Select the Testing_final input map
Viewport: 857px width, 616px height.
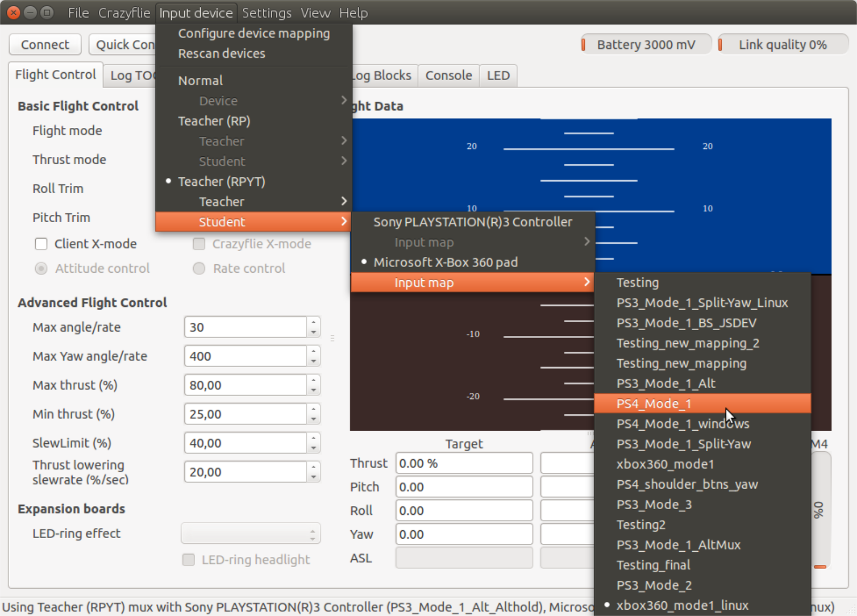click(x=653, y=565)
